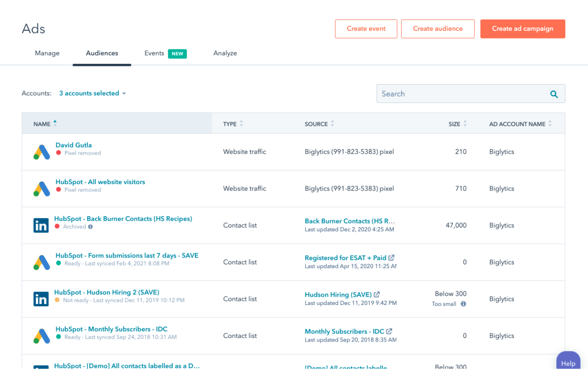
Task: Open Hudson Hiring (SAVE) source list
Action: 338,294
